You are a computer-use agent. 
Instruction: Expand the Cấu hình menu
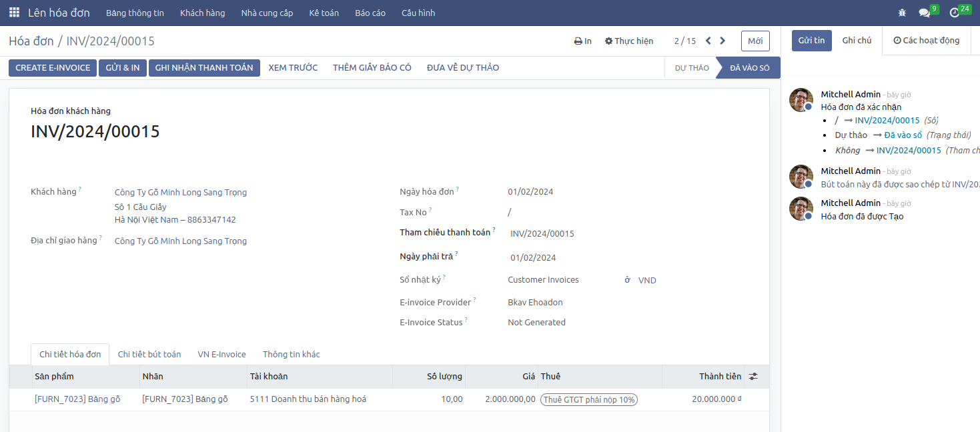pos(418,13)
